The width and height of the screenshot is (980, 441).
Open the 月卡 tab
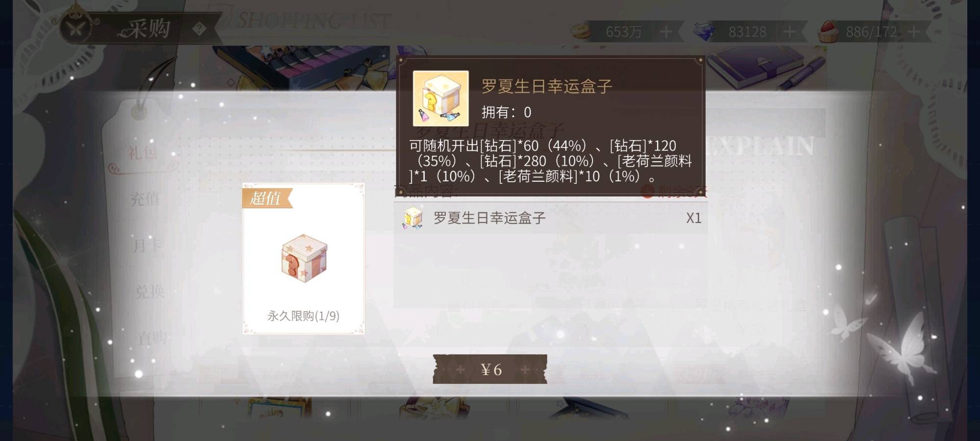pyautogui.click(x=147, y=245)
